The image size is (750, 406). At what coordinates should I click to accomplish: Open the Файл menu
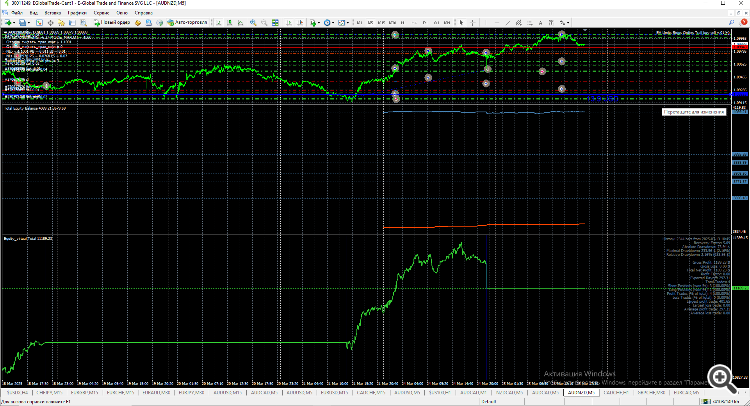tap(16, 13)
